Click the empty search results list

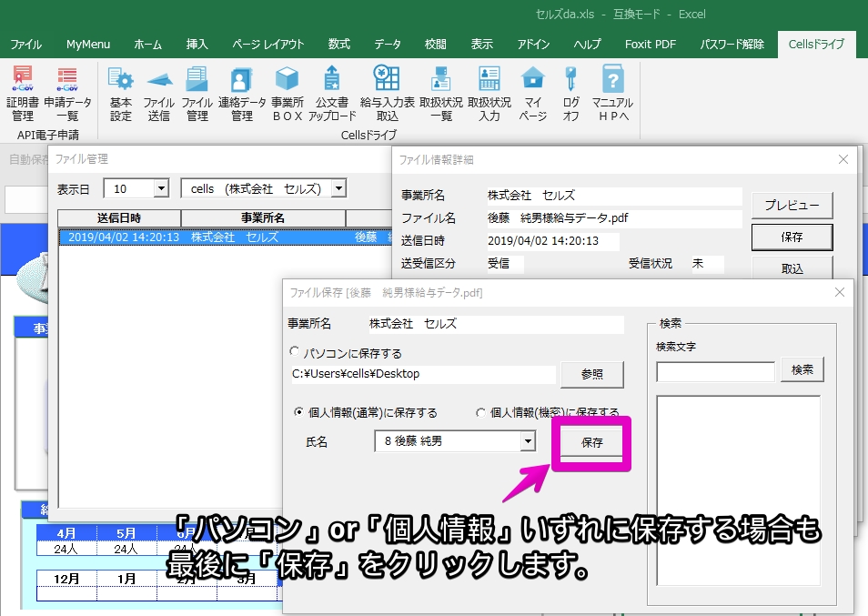tap(738, 490)
